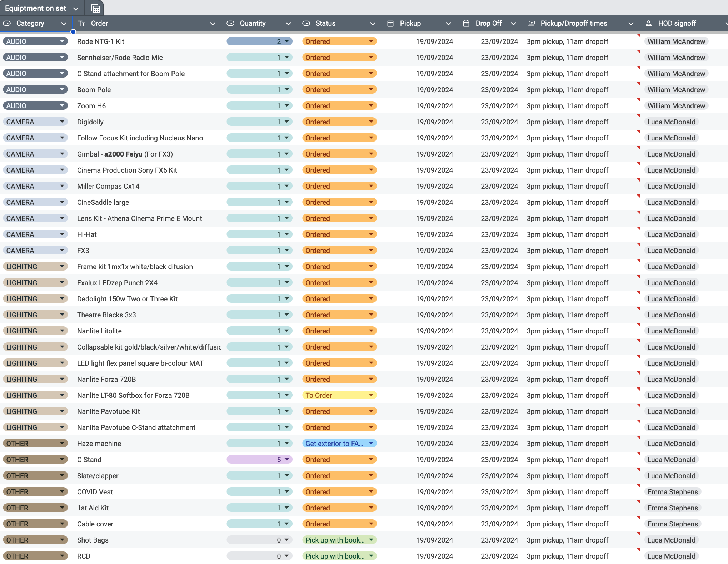Click the HOD signoff person icon
728x564 pixels.
(x=649, y=23)
